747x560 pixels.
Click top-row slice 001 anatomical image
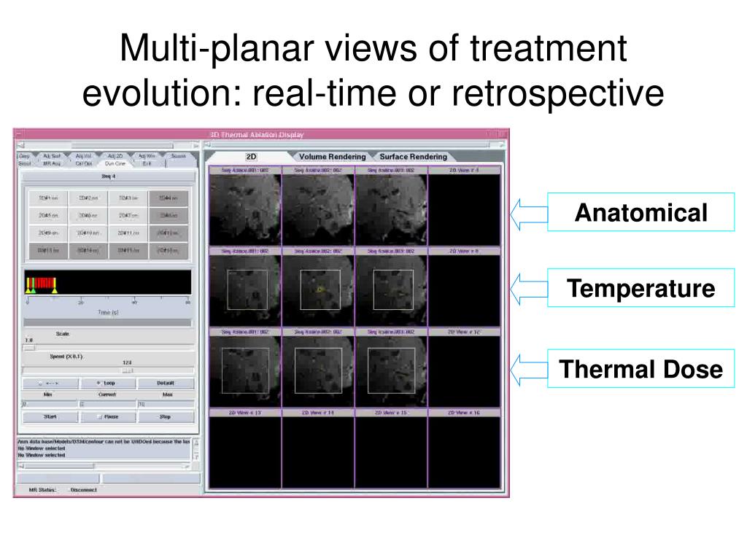pos(245,209)
